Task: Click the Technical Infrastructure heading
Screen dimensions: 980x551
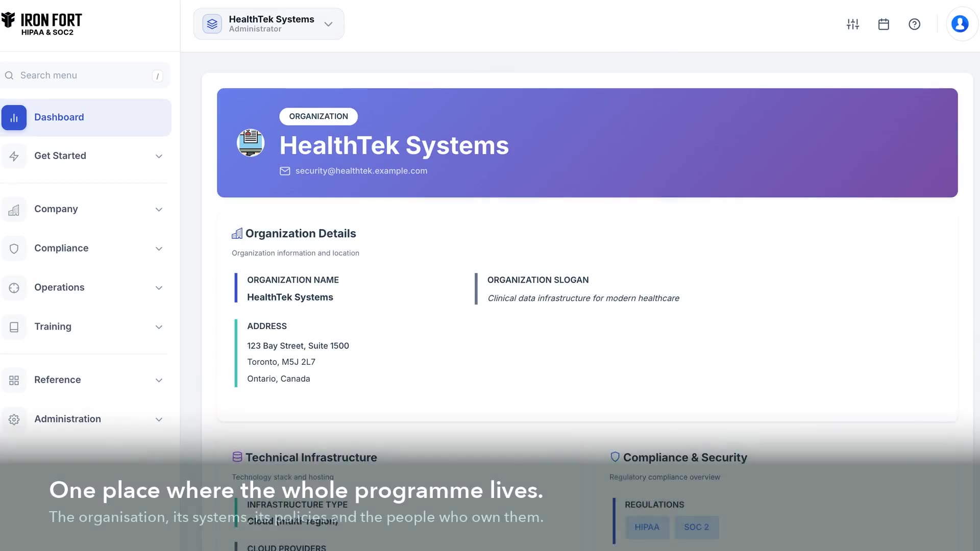Action: pyautogui.click(x=311, y=458)
